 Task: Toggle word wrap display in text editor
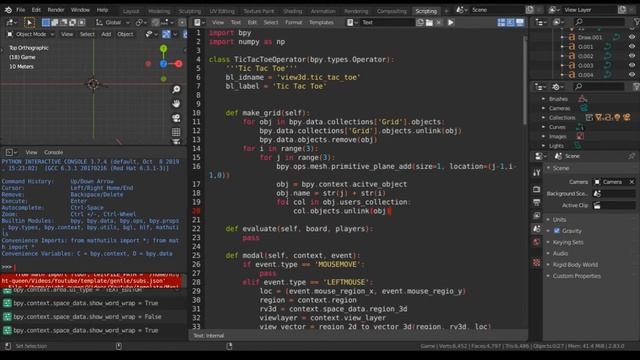tap(510, 22)
